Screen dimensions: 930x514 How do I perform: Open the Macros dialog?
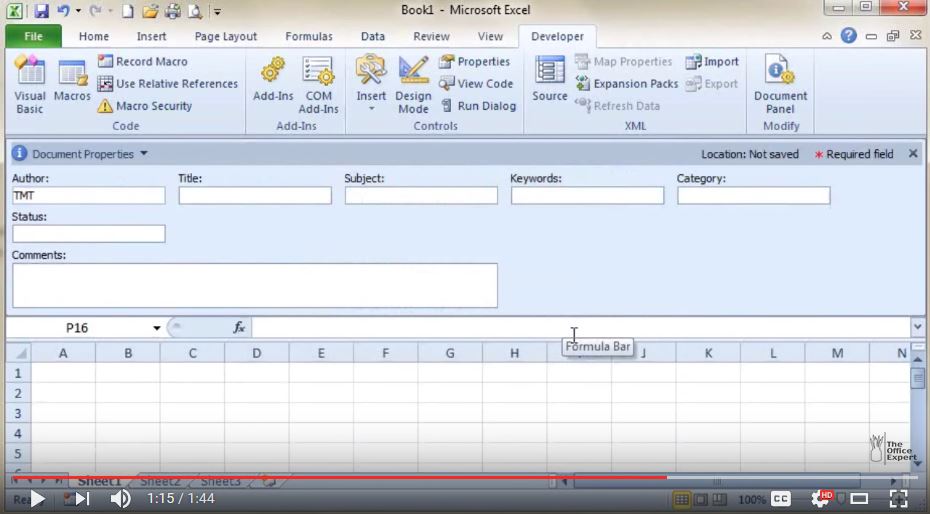[x=72, y=81]
